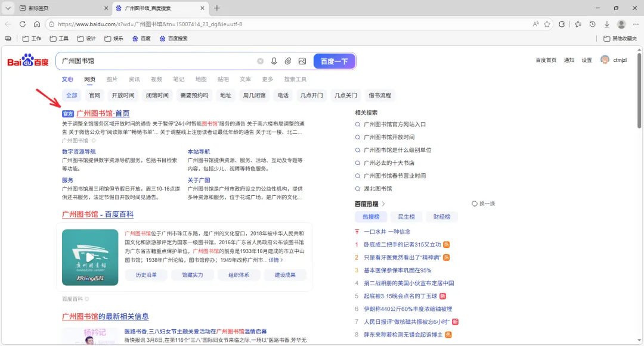Click the browser back arrow
Viewport: 644px width, 346px height.
(x=8, y=24)
